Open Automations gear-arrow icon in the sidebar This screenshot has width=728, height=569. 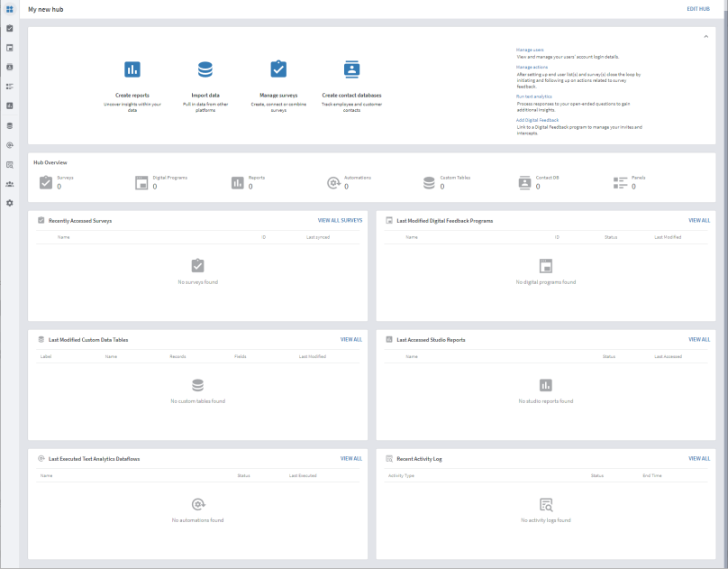pos(10,145)
